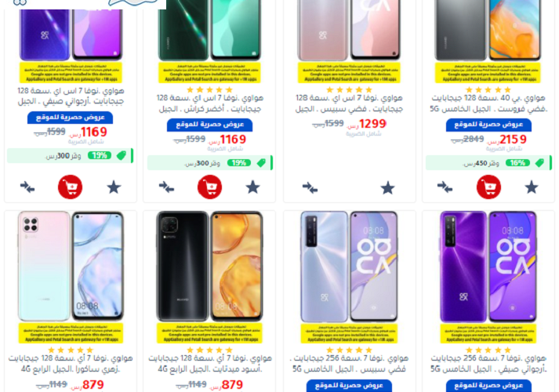This screenshot has width=559, height=392.
Task: Click exclusive offers badge on Huawei P40
Action: 488,125
